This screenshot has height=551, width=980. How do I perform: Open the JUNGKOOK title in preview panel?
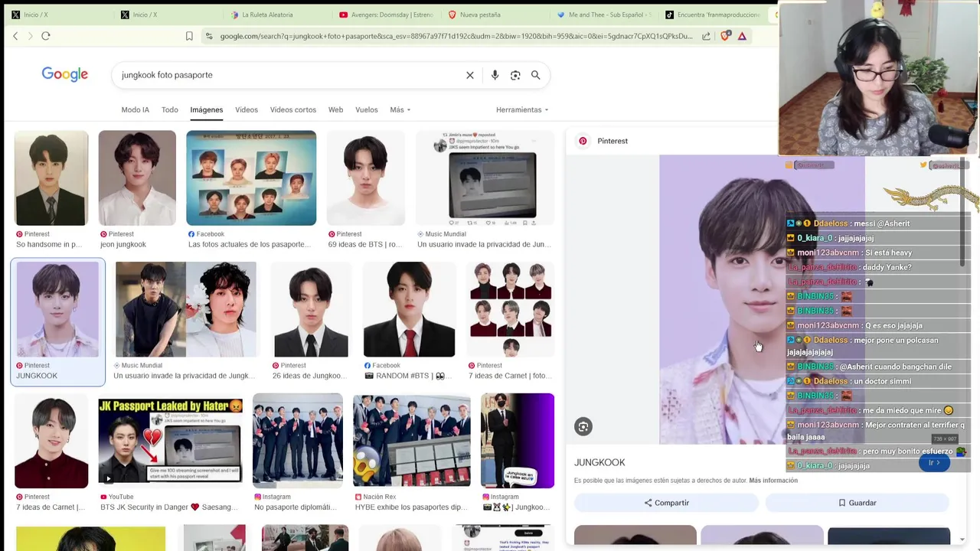(599, 462)
